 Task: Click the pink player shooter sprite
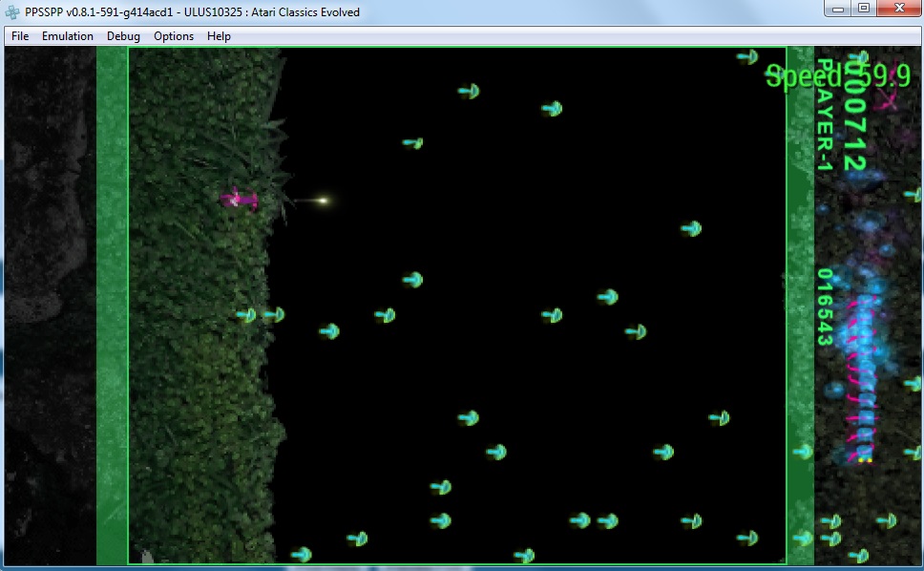pos(239,199)
